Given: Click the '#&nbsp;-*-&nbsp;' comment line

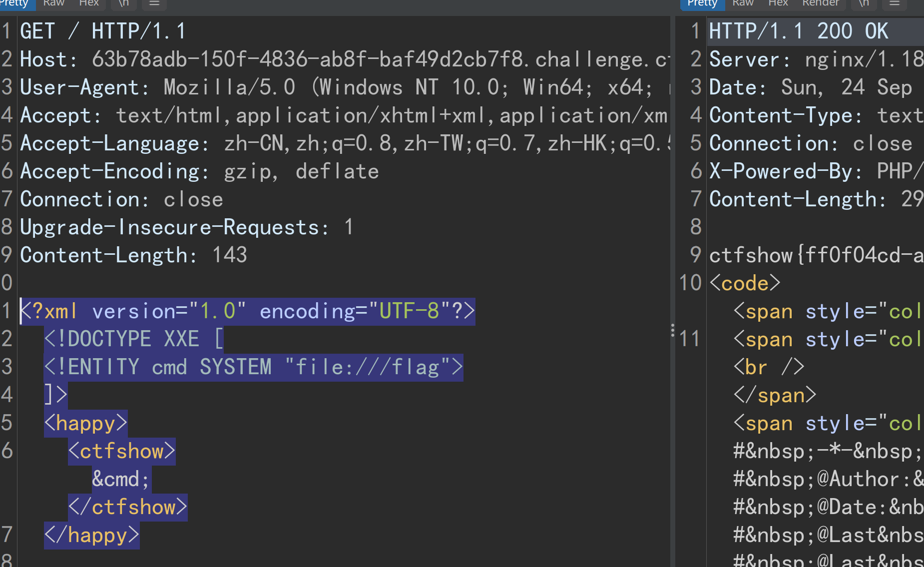Looking at the screenshot, I should pyautogui.click(x=828, y=451).
